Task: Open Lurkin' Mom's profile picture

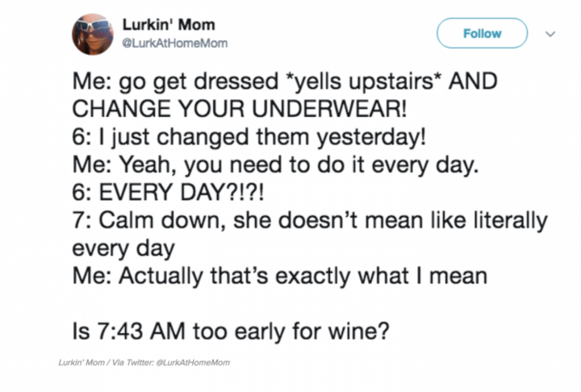Action: [93, 34]
